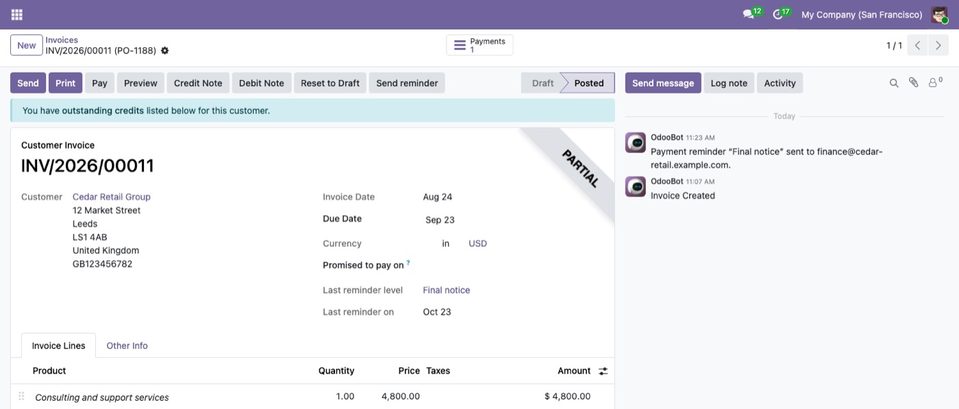
Task: Click the Consulting and support services line
Action: click(102, 397)
